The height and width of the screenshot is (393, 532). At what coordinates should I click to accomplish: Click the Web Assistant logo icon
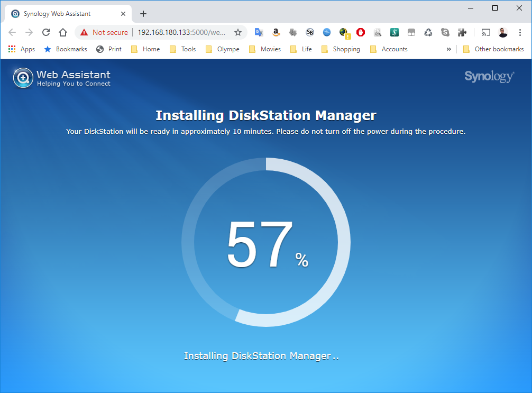(23, 78)
